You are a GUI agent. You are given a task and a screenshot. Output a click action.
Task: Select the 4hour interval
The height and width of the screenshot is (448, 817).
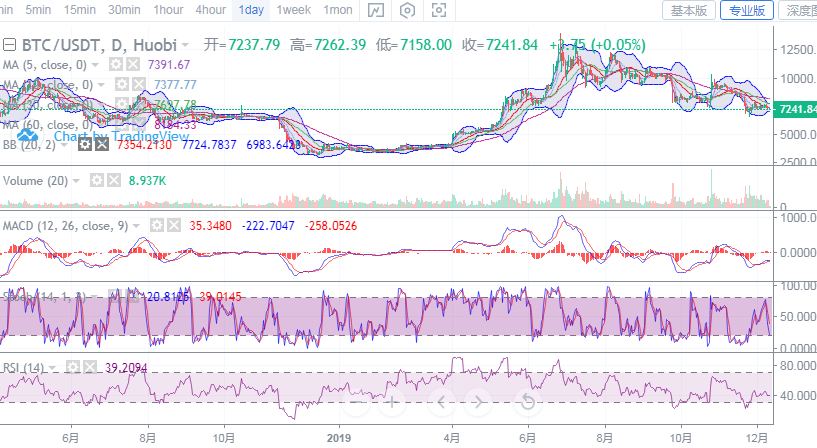(211, 10)
